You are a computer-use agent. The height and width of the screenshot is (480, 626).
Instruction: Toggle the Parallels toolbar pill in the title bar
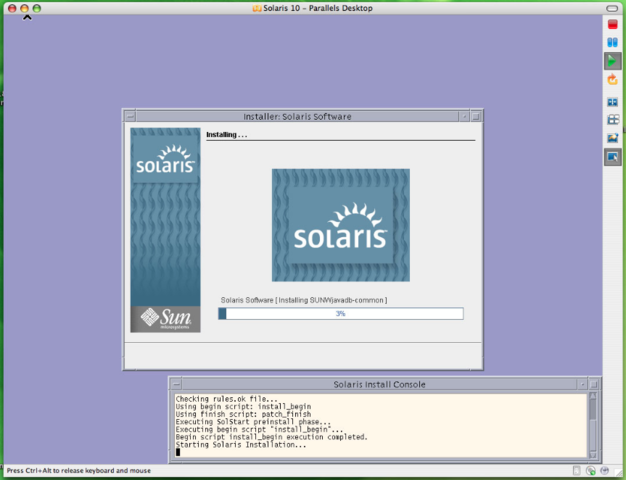click(612, 8)
